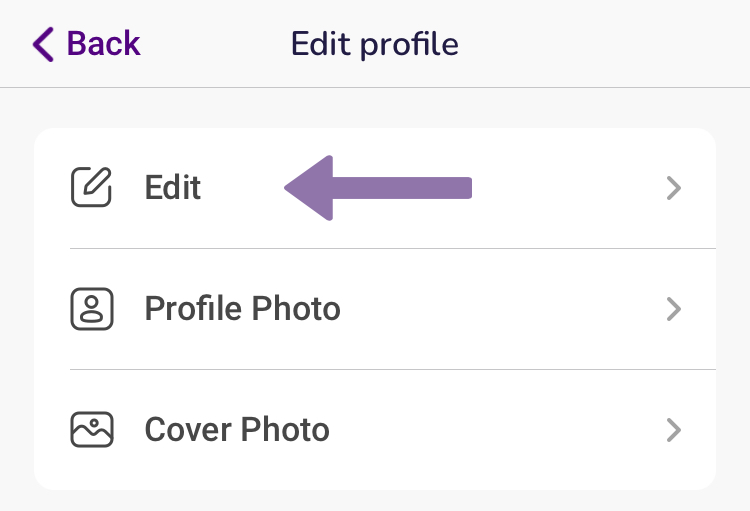Expand Profile Photo using its right chevron
Viewport: 750px width, 511px height.
[673, 309]
